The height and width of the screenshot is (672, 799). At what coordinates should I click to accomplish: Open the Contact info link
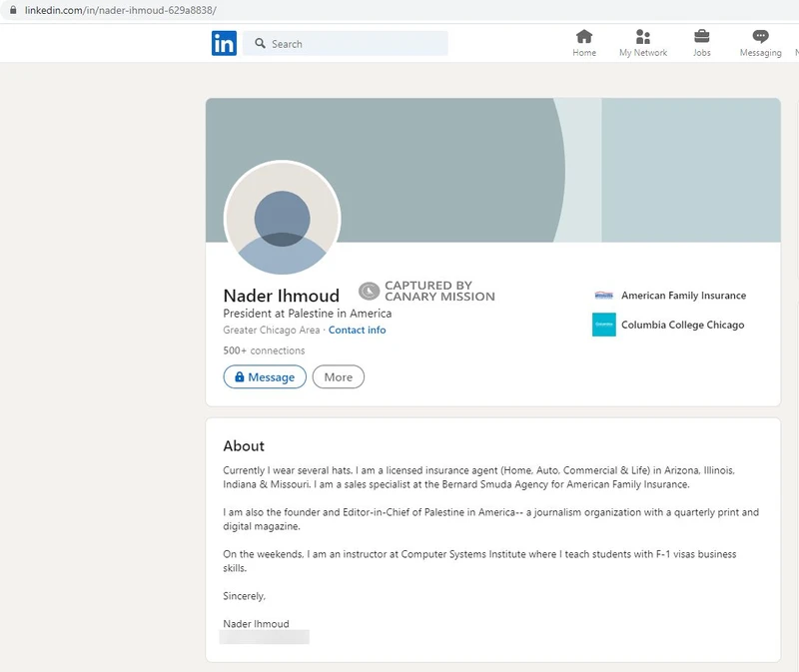tap(357, 331)
